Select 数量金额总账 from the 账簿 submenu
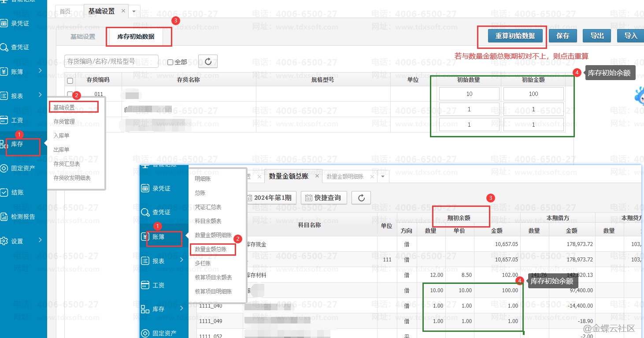Image resolution: width=644 pixels, height=338 pixels. pos(211,249)
